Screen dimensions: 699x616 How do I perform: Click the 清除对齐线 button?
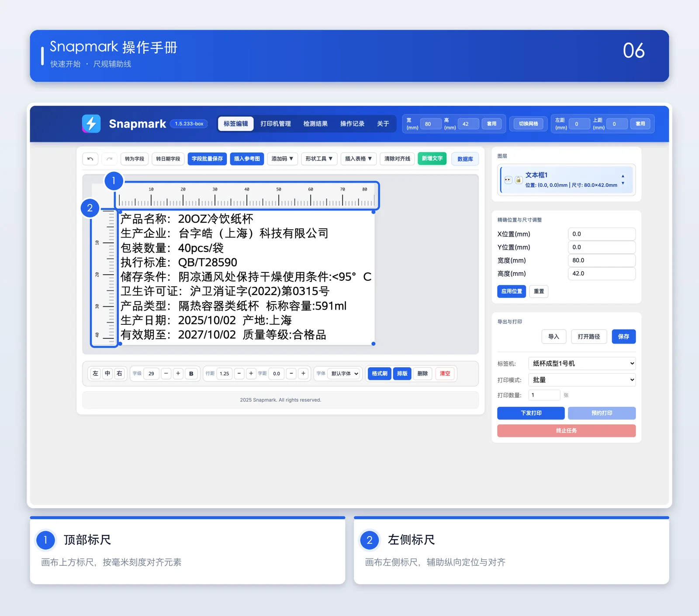(x=397, y=159)
